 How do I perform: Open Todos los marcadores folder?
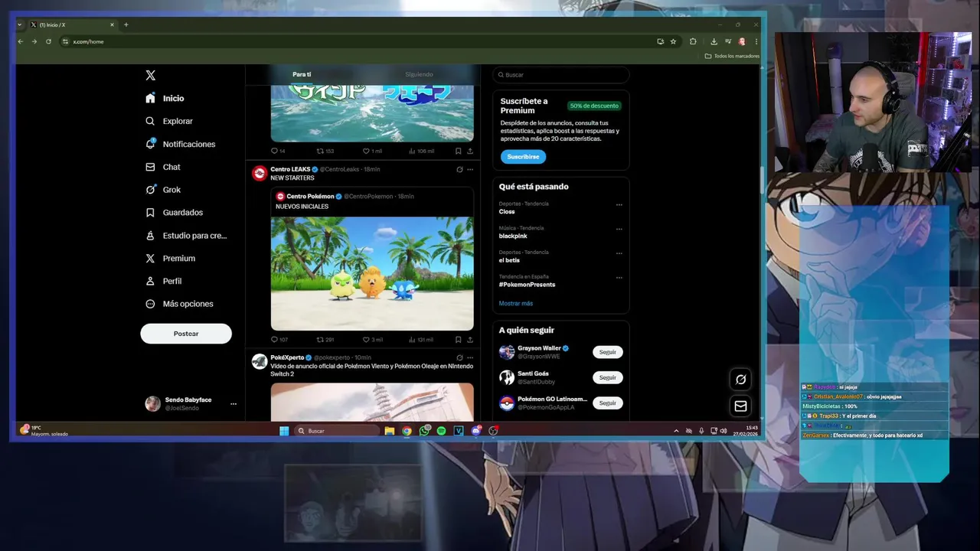[732, 56]
